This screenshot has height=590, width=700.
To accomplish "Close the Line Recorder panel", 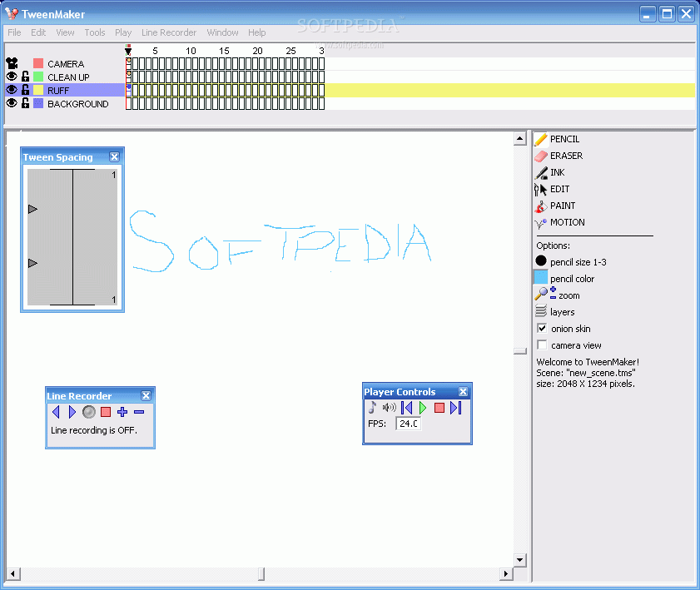I will pos(146,395).
